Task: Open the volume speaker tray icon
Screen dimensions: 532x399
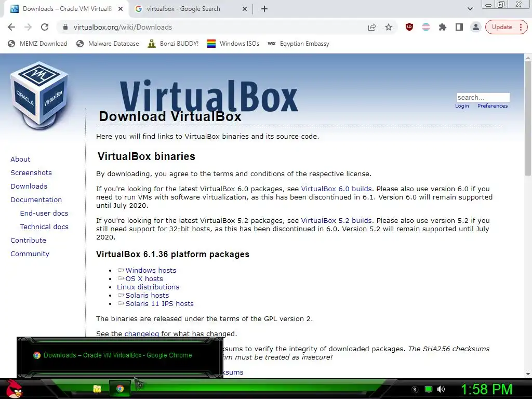Action: click(x=441, y=390)
